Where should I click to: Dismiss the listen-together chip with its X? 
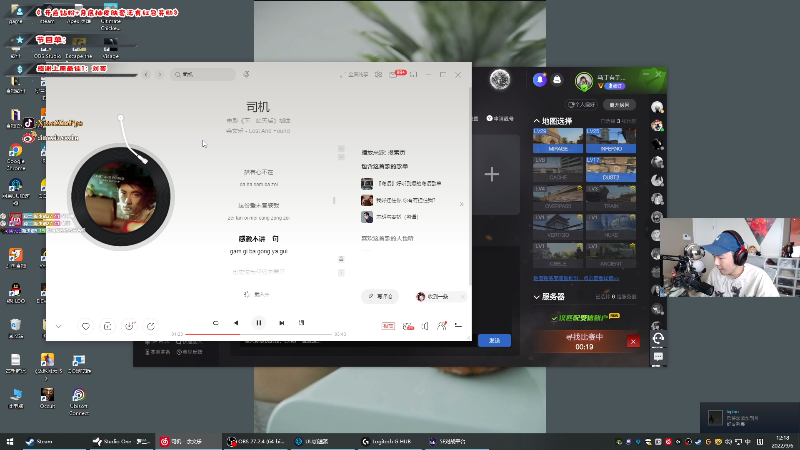(463, 296)
